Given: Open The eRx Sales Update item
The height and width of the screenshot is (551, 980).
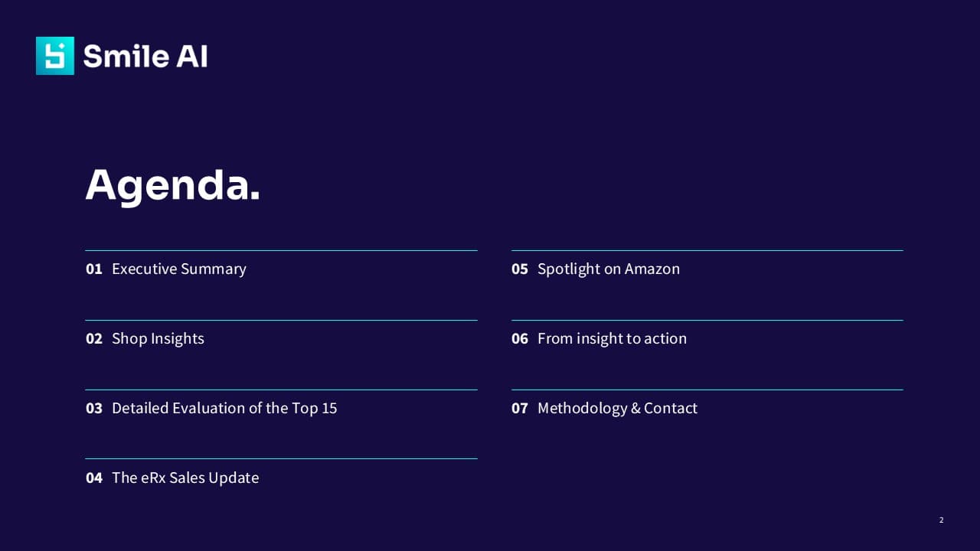Looking at the screenshot, I should click(185, 478).
